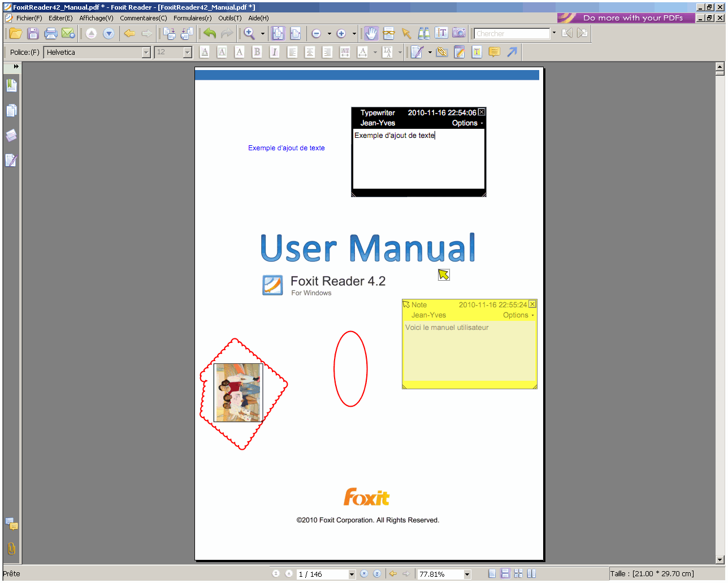728x583 pixels.
Task: Expand the collapsed navigation panel arrows
Action: pyautogui.click(x=16, y=67)
